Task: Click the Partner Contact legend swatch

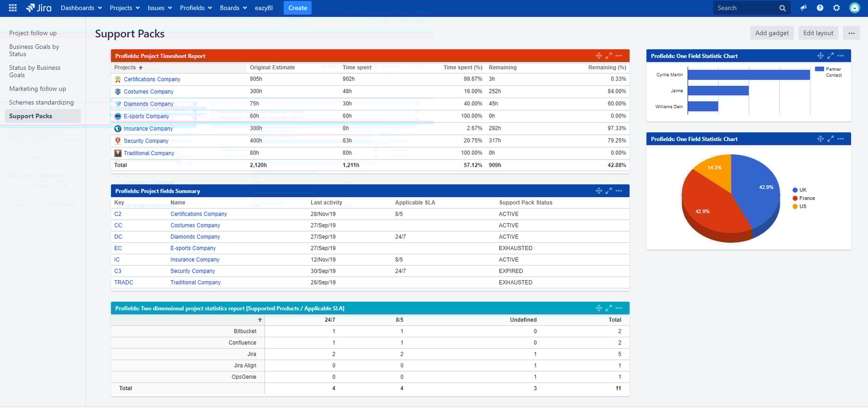Action: [819, 69]
